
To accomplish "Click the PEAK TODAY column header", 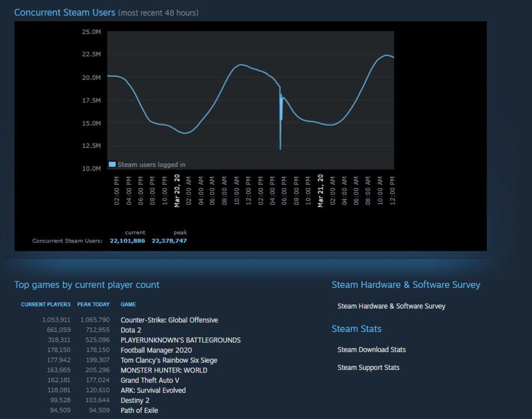I will [x=94, y=305].
